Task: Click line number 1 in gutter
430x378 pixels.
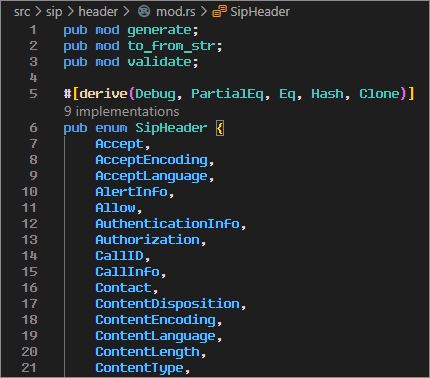Action: click(33, 30)
